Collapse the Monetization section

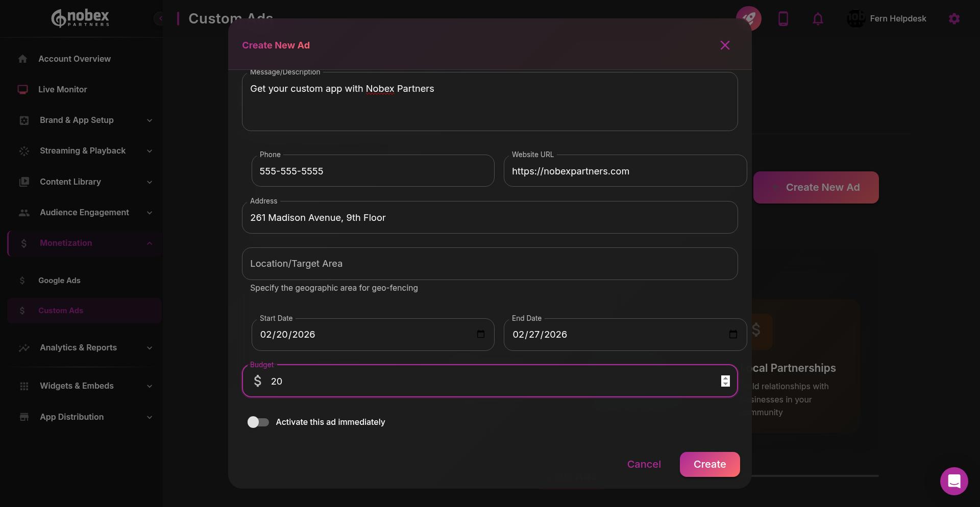pos(149,243)
